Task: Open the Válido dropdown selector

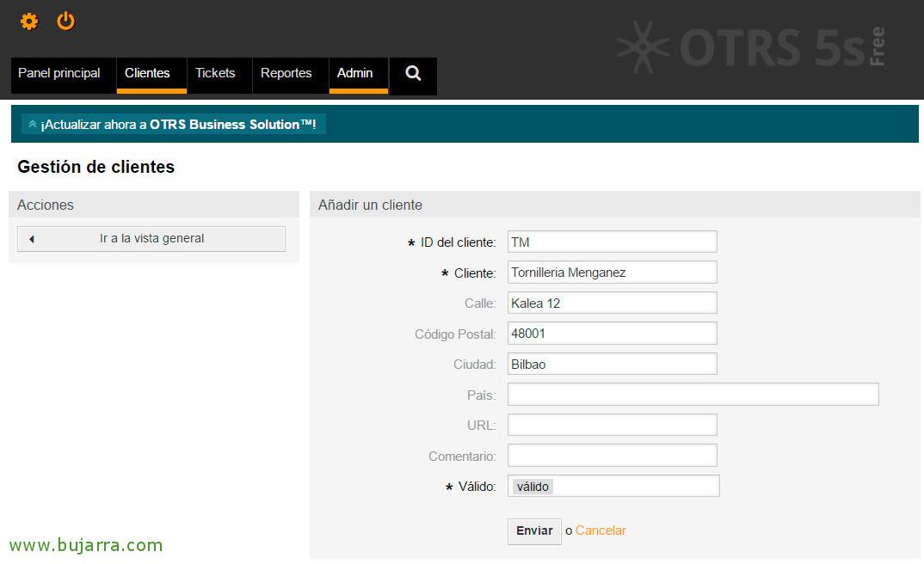Action: [613, 487]
